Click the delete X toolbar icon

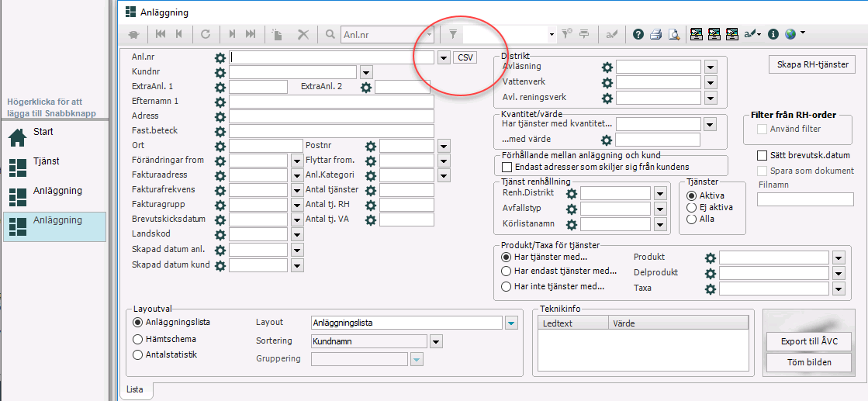(x=303, y=34)
